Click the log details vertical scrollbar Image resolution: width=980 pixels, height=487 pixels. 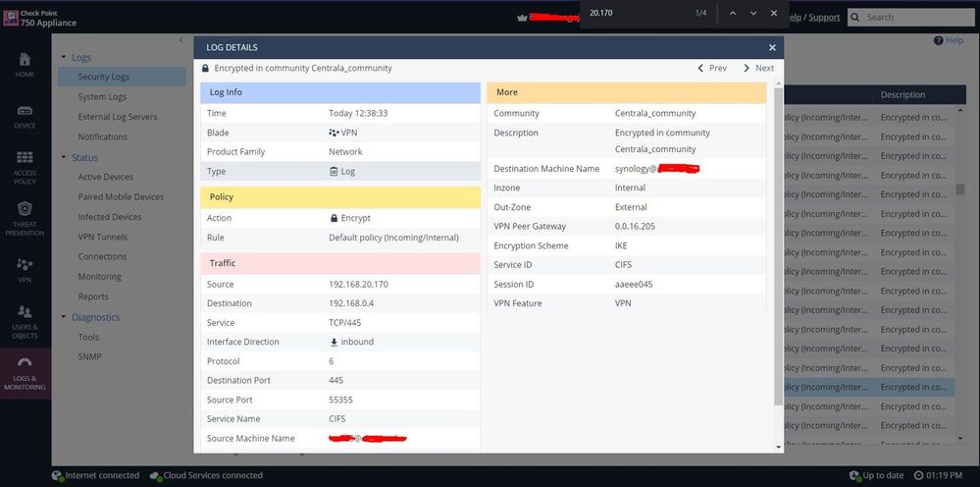[779, 245]
